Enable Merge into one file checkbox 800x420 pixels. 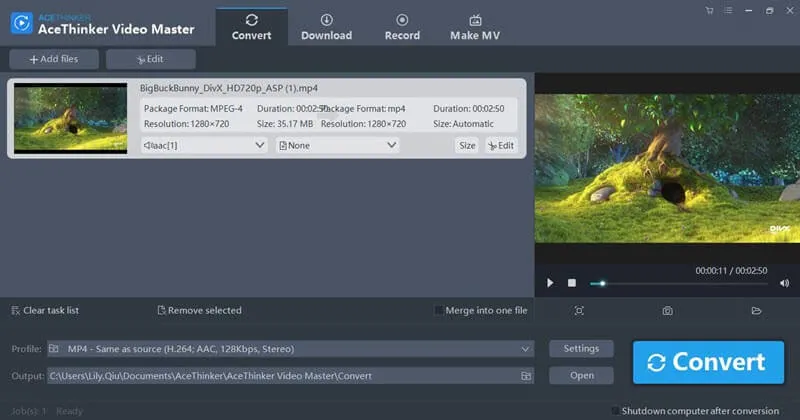tap(440, 310)
